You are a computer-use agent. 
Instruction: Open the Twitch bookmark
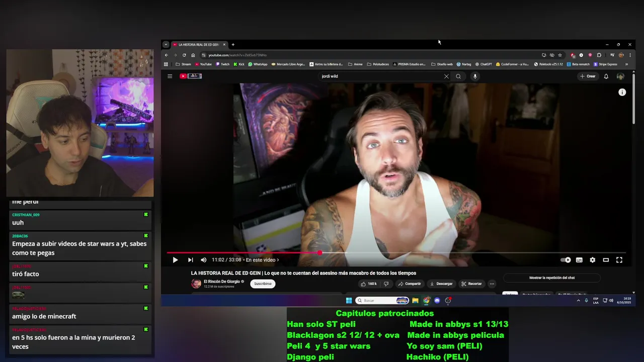pos(222,64)
